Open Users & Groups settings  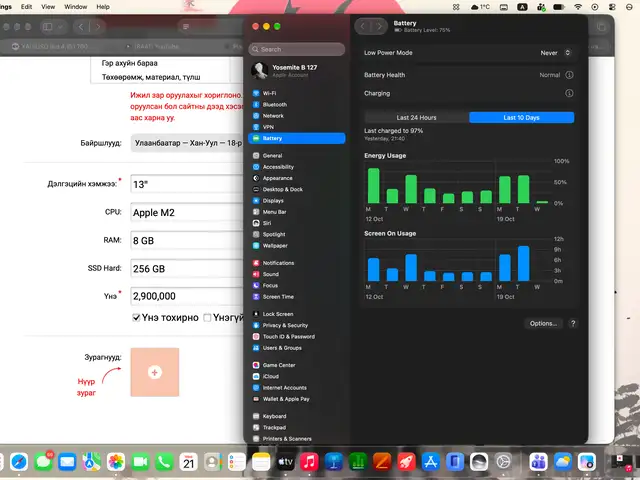point(297,348)
